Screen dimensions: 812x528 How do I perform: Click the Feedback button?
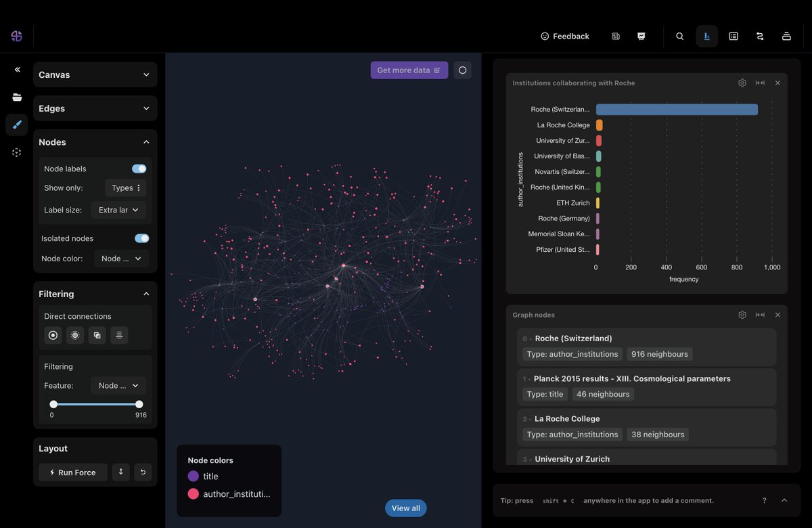coord(565,36)
